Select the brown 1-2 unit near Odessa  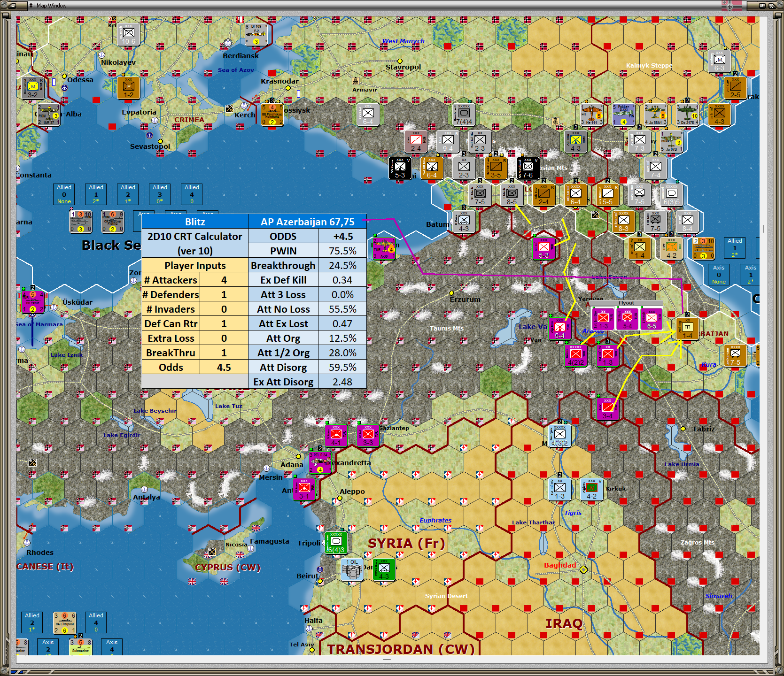[128, 88]
